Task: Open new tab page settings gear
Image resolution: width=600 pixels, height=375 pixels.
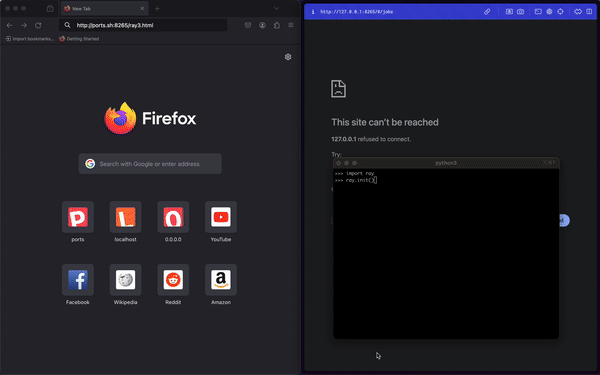Action: 288,57
